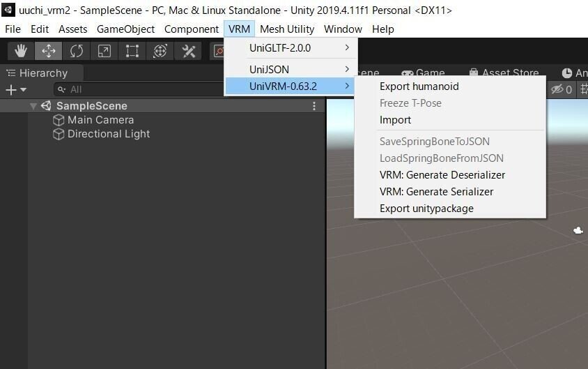This screenshot has width=588, height=369.
Task: Collapse the SampleScene tree
Action: (x=33, y=106)
